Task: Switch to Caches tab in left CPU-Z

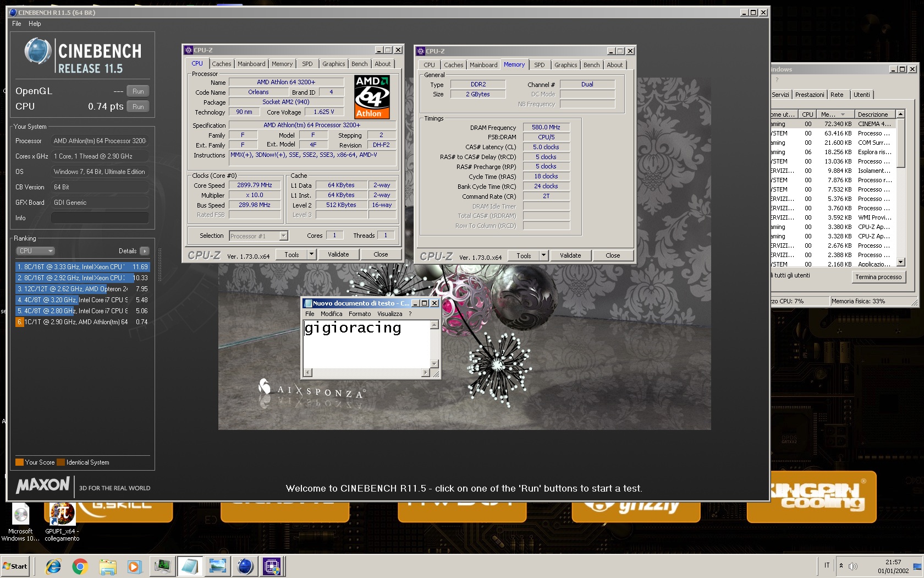Action: tap(222, 64)
